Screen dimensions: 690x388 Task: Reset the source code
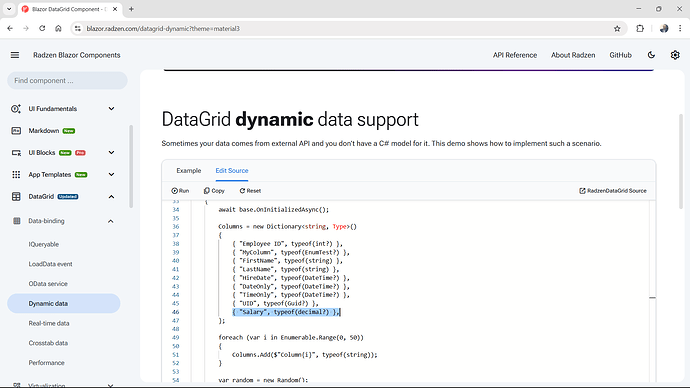tap(250, 191)
